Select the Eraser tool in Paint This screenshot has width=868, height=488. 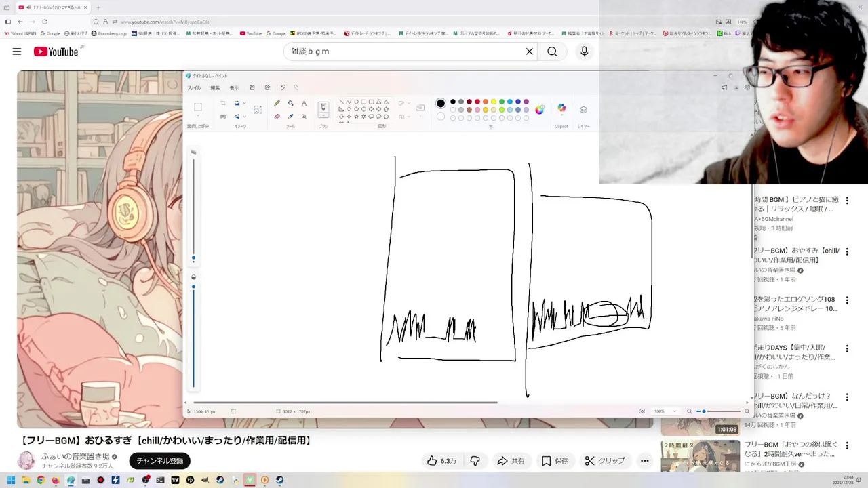click(x=277, y=116)
